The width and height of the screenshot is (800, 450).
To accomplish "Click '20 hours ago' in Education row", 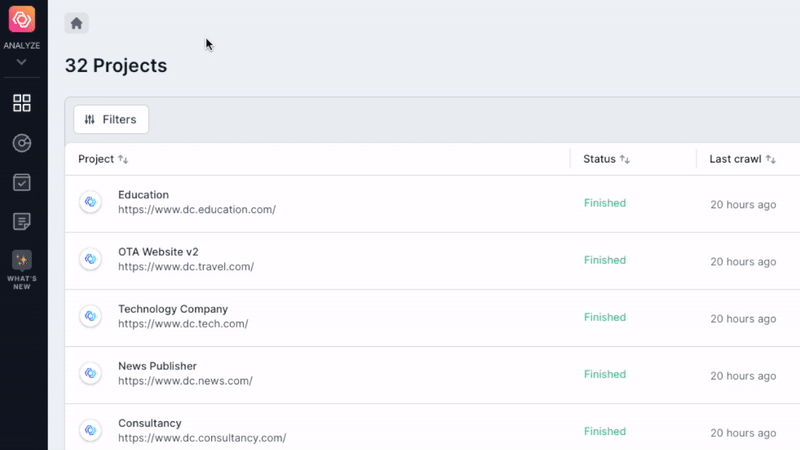I will point(743,205).
